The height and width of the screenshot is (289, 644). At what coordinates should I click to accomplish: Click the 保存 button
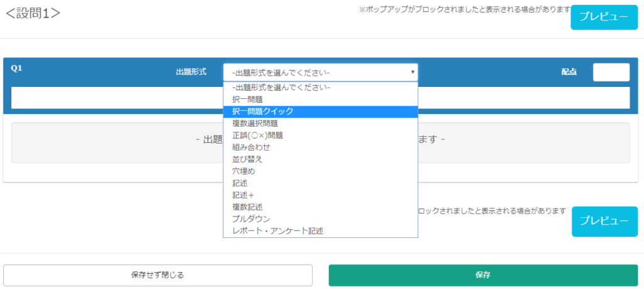483,275
